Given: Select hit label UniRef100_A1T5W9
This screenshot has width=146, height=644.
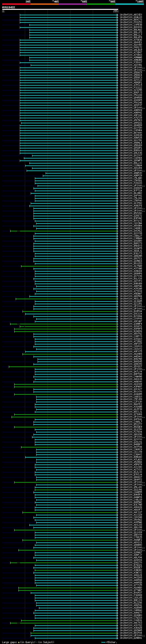Looking at the screenshot, I should 131,266.
